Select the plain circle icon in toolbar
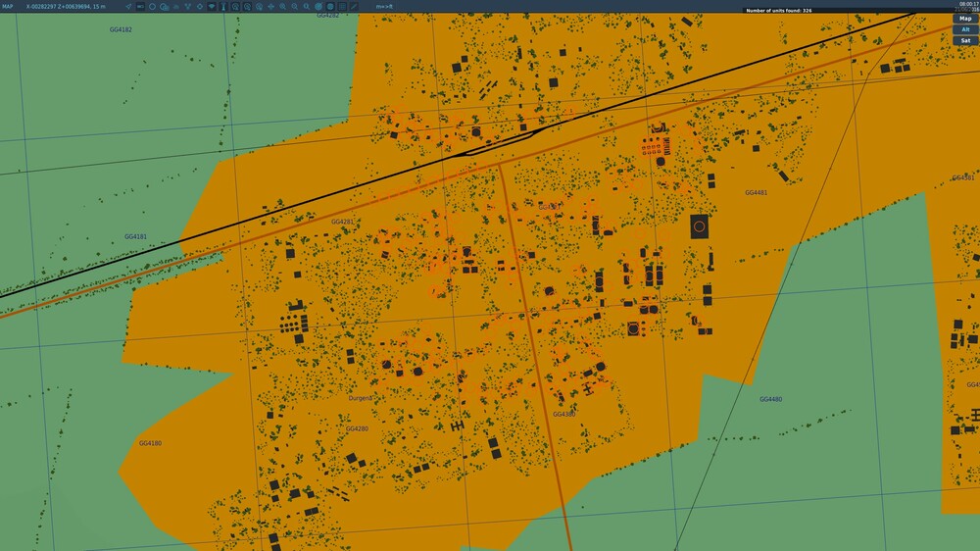Viewport: 980px width, 551px height. (153, 6)
